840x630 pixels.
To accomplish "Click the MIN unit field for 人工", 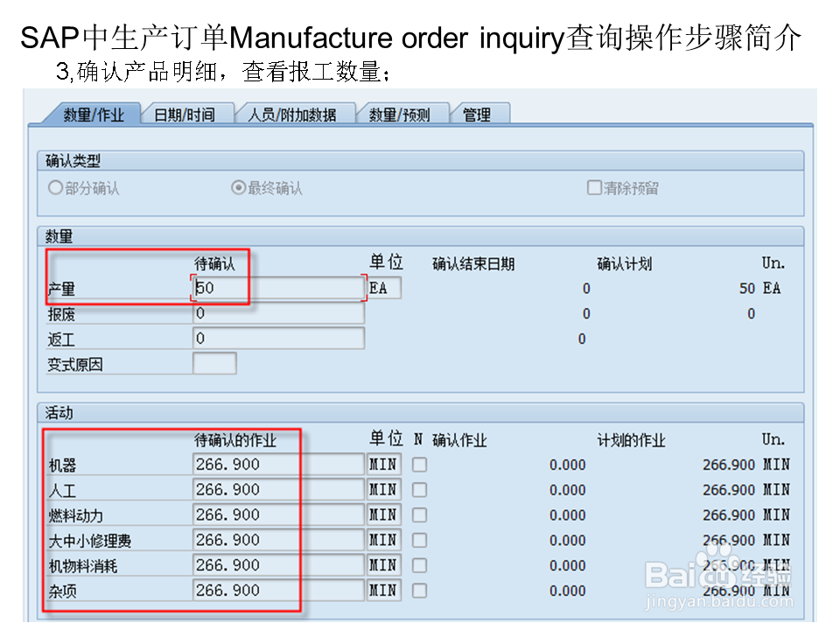I will (384, 489).
